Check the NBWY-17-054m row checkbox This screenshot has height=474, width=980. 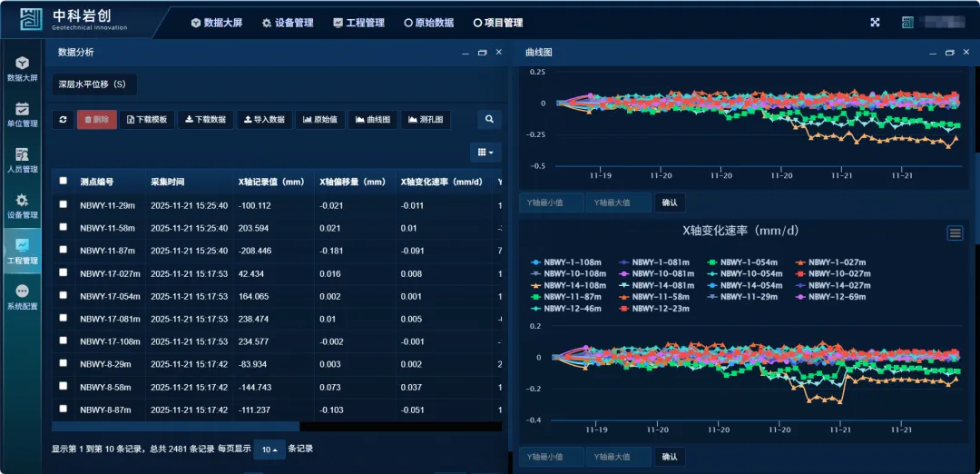(x=63, y=295)
